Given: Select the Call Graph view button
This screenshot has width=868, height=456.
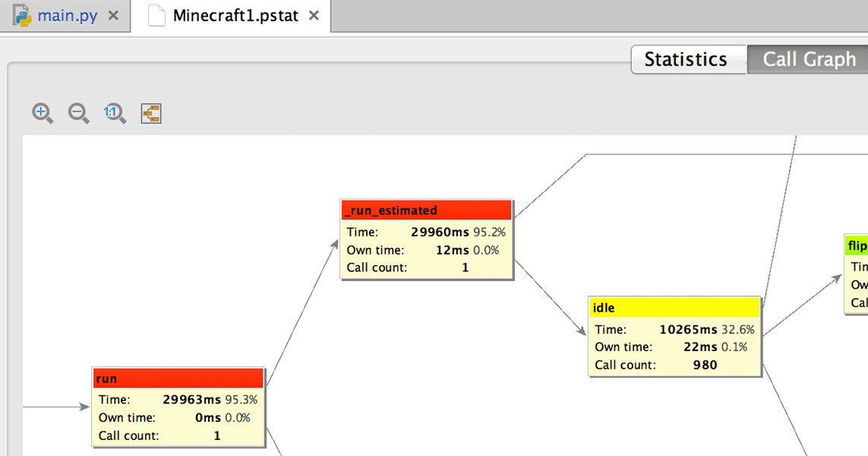Looking at the screenshot, I should click(x=808, y=59).
